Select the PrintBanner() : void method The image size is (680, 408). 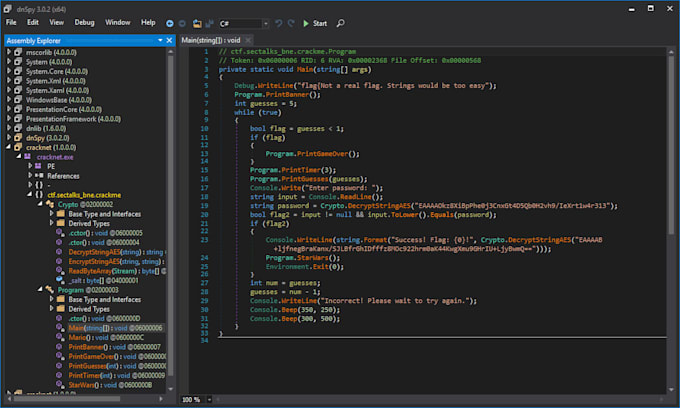(x=114, y=347)
